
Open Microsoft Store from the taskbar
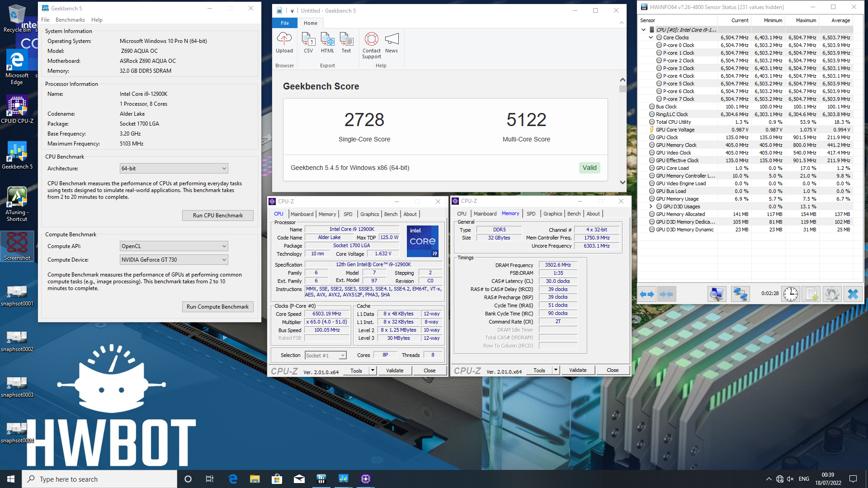pyautogui.click(x=277, y=479)
